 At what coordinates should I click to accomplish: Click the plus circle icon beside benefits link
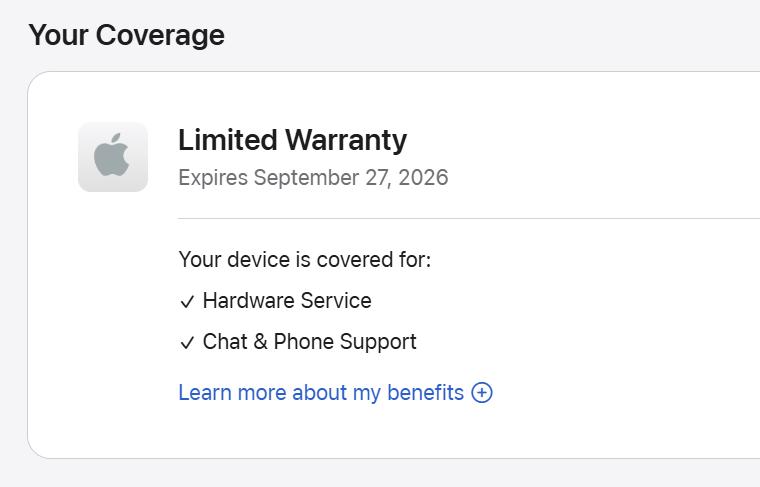(482, 393)
